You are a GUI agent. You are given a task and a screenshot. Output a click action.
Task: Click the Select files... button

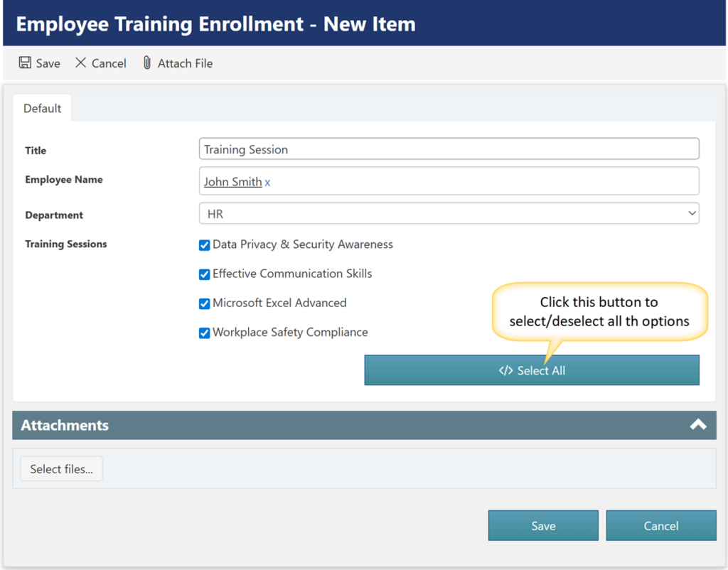[61, 469]
